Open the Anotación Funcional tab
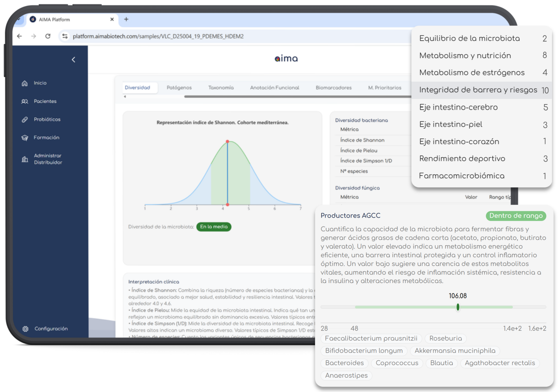This screenshot has height=392, width=559. 275,88
